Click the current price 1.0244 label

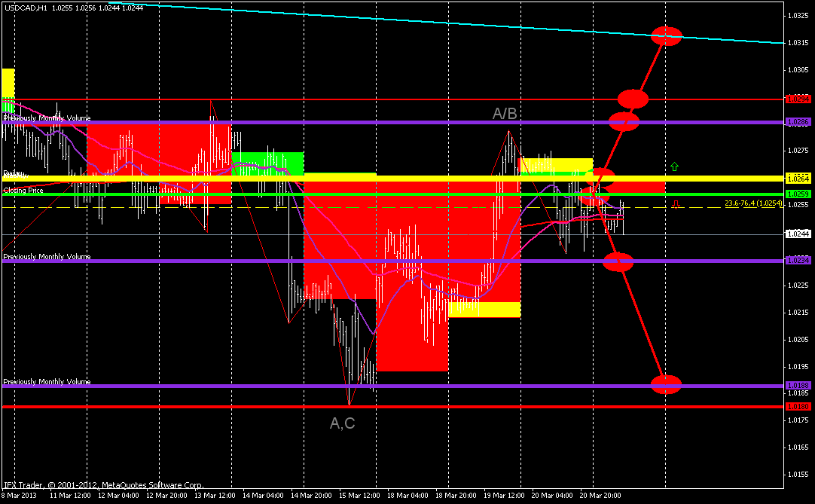[x=798, y=234]
